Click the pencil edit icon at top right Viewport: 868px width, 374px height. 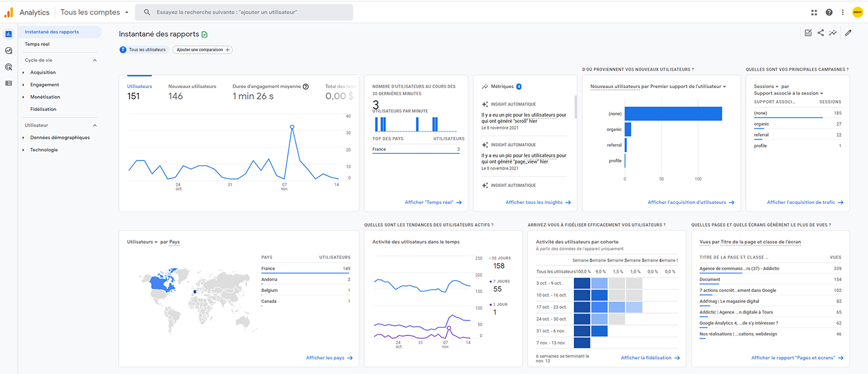tap(848, 33)
